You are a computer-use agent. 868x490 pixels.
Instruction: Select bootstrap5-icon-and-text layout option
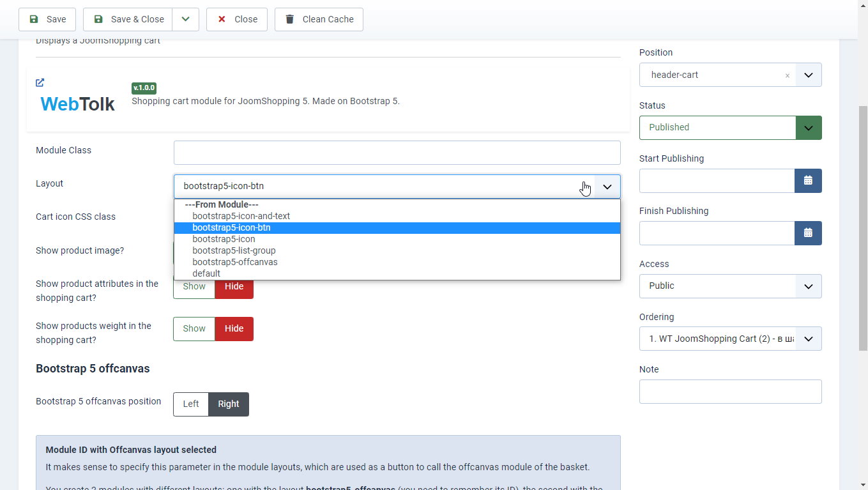click(241, 216)
